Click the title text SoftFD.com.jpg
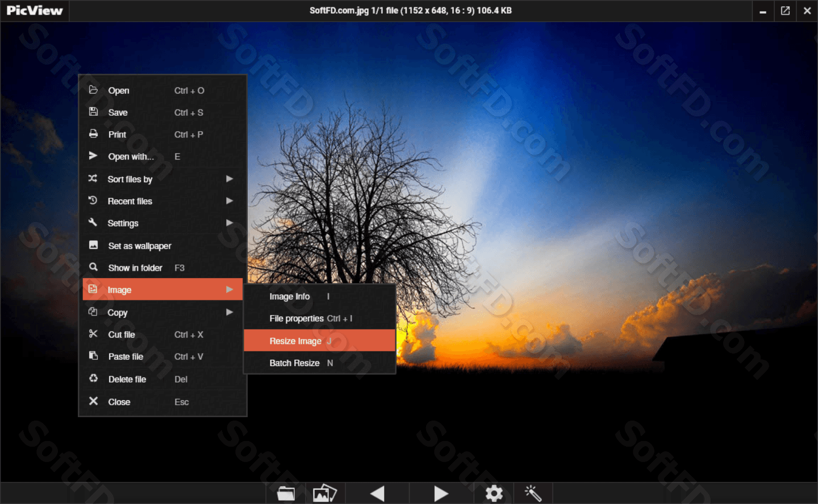The image size is (818, 504). (339, 10)
